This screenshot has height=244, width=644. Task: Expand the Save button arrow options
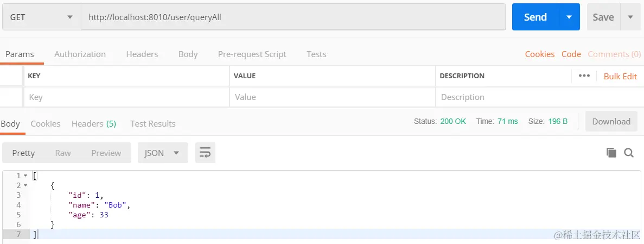click(630, 17)
